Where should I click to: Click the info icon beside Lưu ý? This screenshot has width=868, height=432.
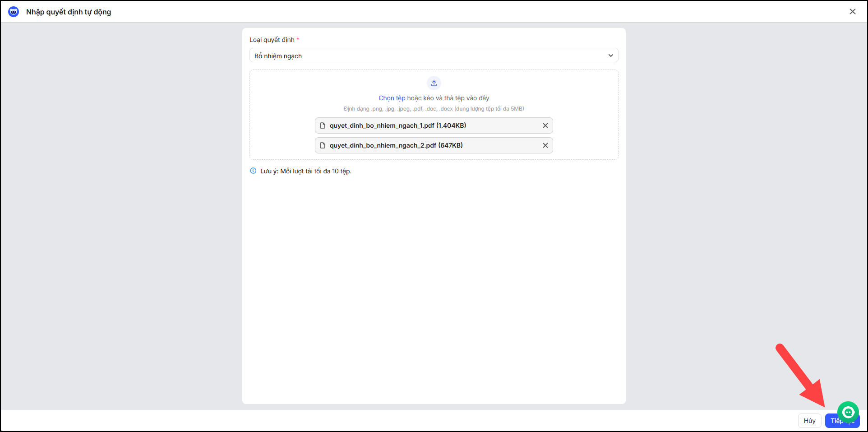pos(253,171)
